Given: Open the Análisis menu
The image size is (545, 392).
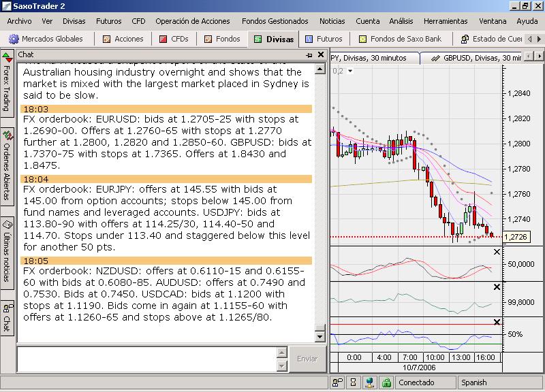Looking at the screenshot, I should pos(401,21).
